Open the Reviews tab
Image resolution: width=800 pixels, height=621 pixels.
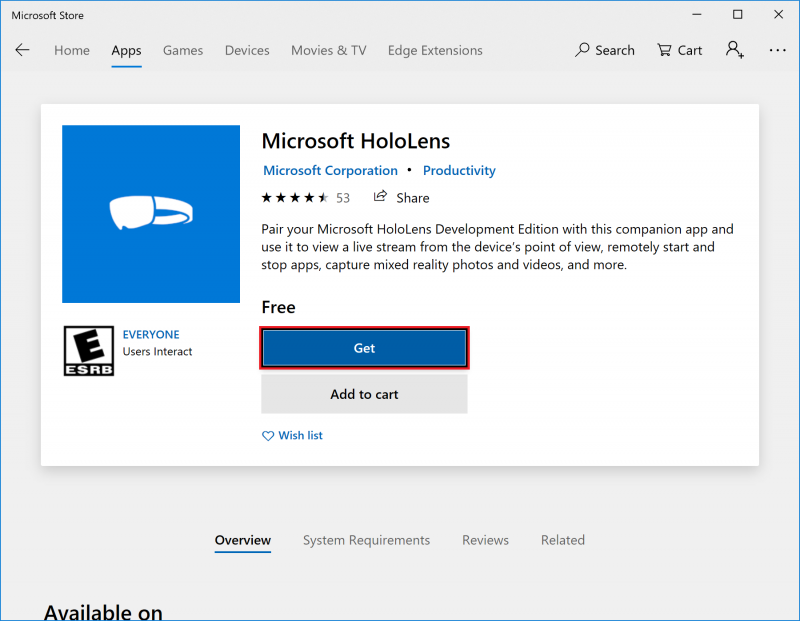coord(485,540)
